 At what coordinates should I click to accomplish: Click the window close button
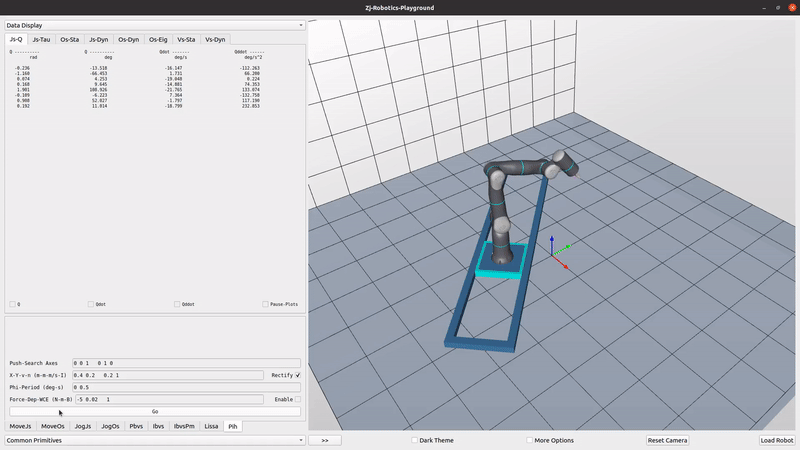788,7
